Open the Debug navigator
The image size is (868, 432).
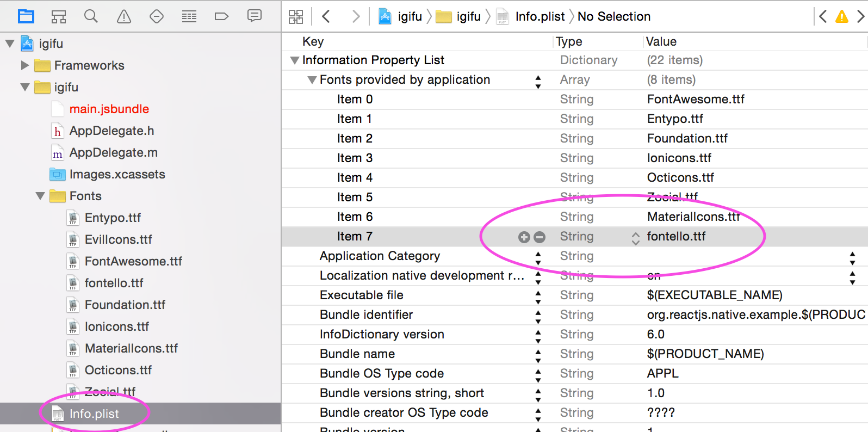click(x=189, y=16)
